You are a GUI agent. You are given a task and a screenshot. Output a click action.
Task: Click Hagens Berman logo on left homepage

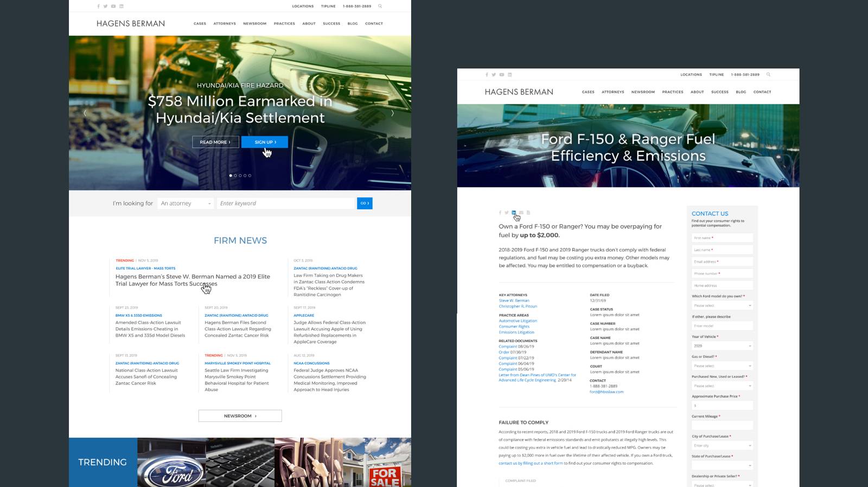coord(131,24)
